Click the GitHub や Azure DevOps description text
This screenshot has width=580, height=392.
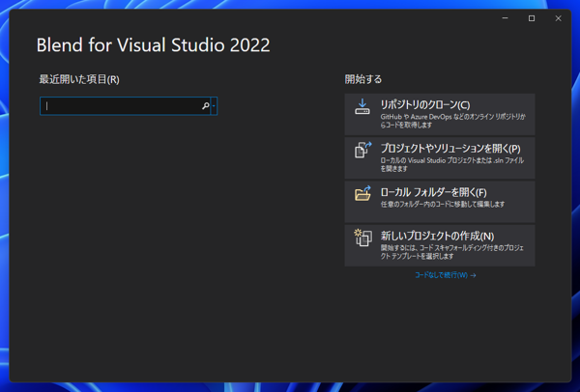pos(452,121)
